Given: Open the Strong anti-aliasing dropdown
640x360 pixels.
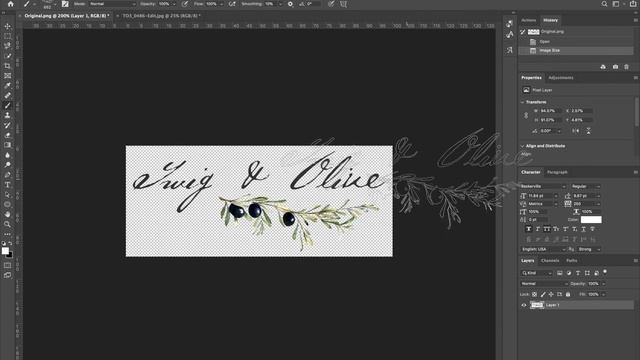Looking at the screenshot, I should 589,249.
